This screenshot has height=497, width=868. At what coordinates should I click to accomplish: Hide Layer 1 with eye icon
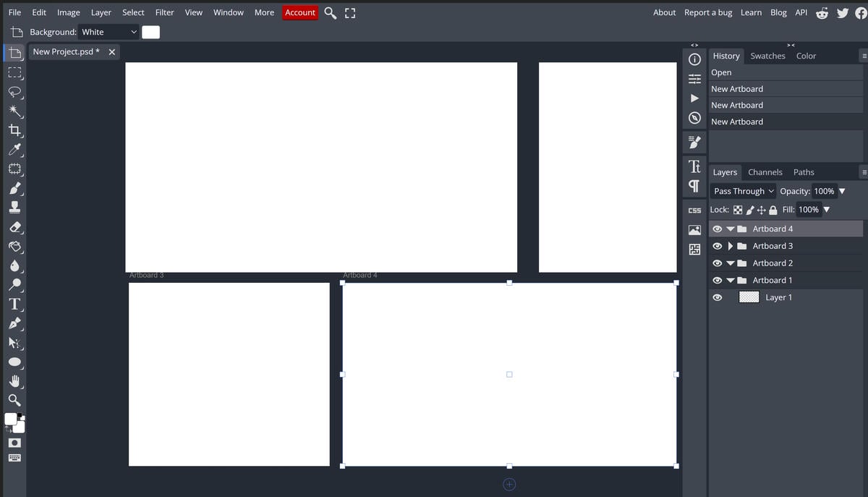[x=718, y=297]
